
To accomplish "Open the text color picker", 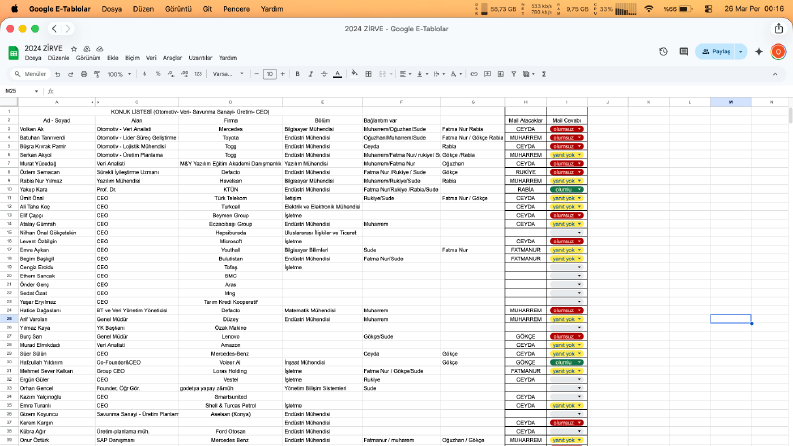I will [337, 74].
